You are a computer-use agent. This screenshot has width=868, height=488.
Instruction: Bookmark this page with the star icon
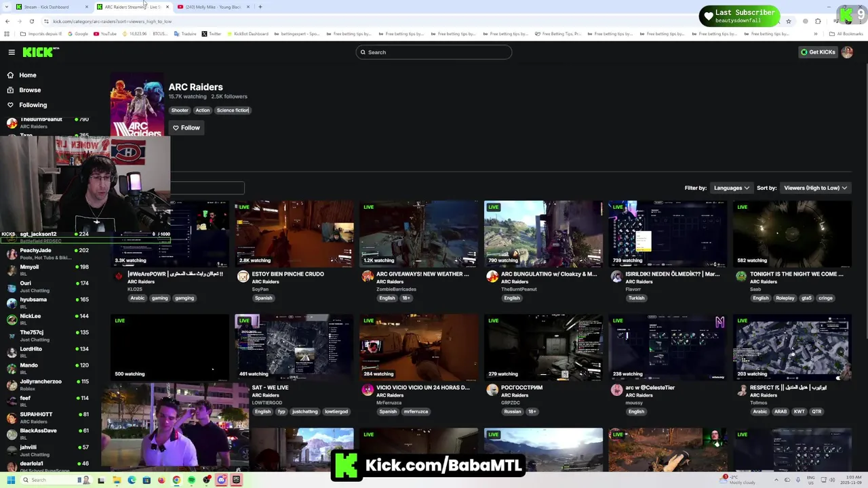point(788,21)
